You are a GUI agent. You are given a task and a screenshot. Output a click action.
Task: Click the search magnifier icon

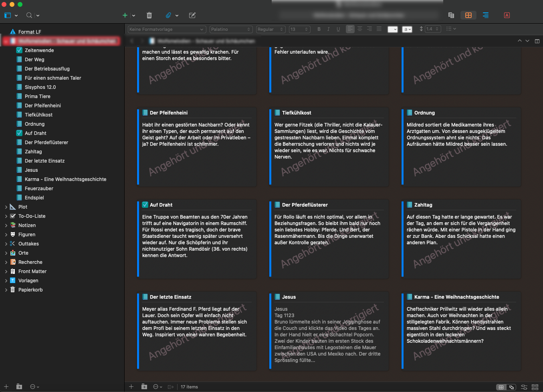click(x=29, y=15)
